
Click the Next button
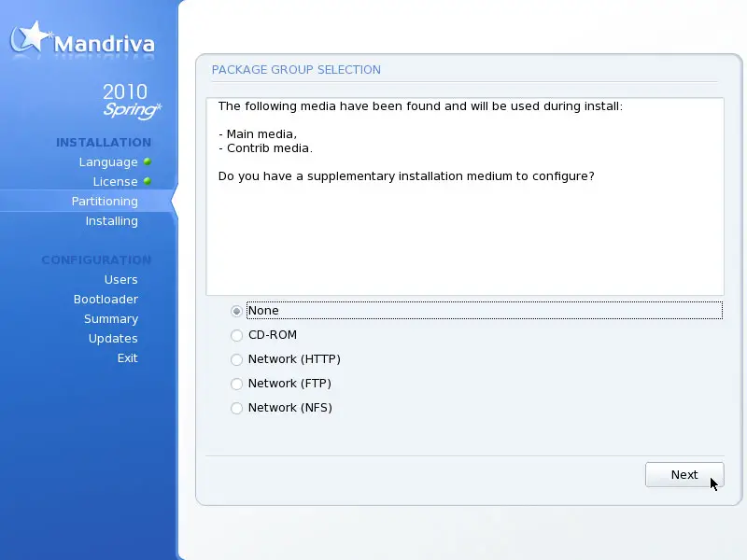684,475
